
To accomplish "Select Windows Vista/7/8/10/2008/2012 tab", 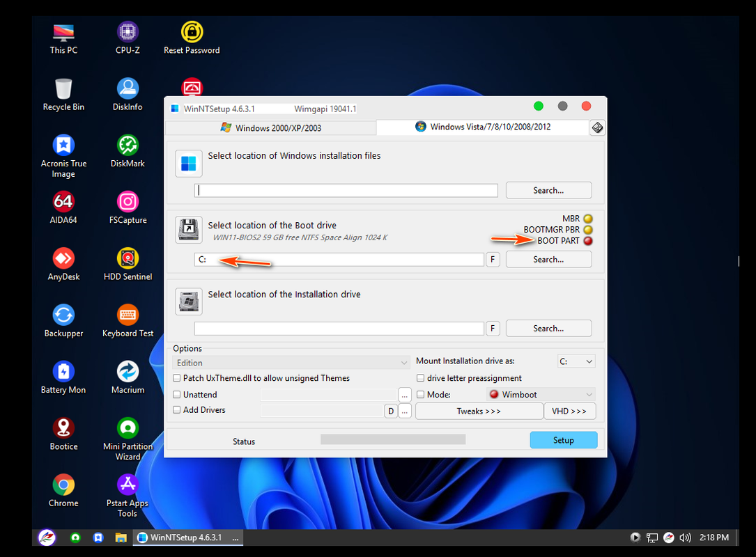I will [x=483, y=127].
